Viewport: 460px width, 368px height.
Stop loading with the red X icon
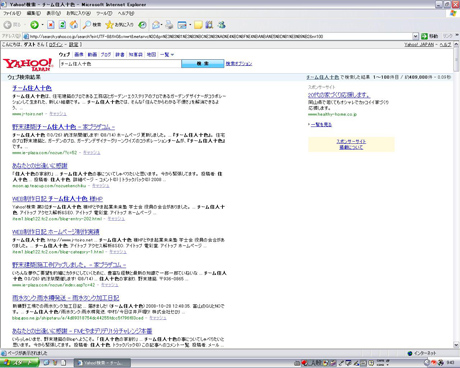click(51, 25)
